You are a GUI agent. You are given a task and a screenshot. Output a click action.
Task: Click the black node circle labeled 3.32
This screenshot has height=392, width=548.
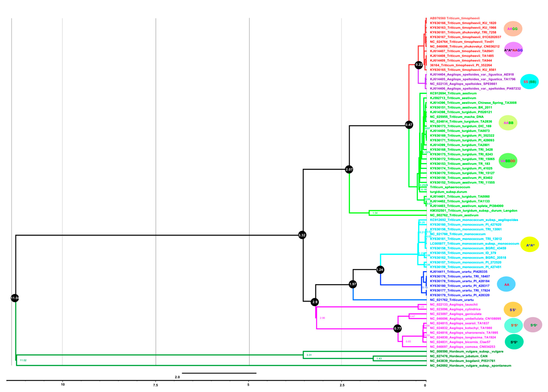(302, 235)
